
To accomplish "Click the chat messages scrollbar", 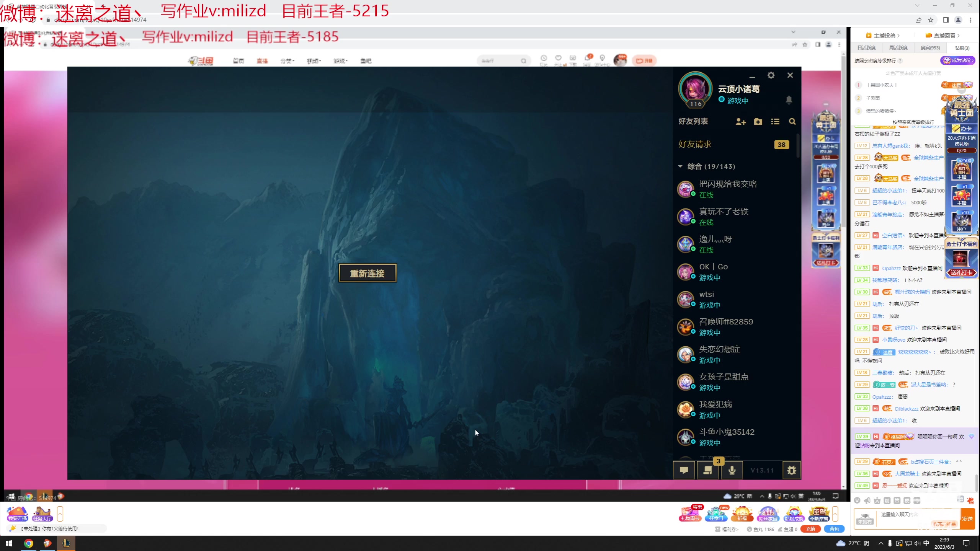I will tap(977, 482).
